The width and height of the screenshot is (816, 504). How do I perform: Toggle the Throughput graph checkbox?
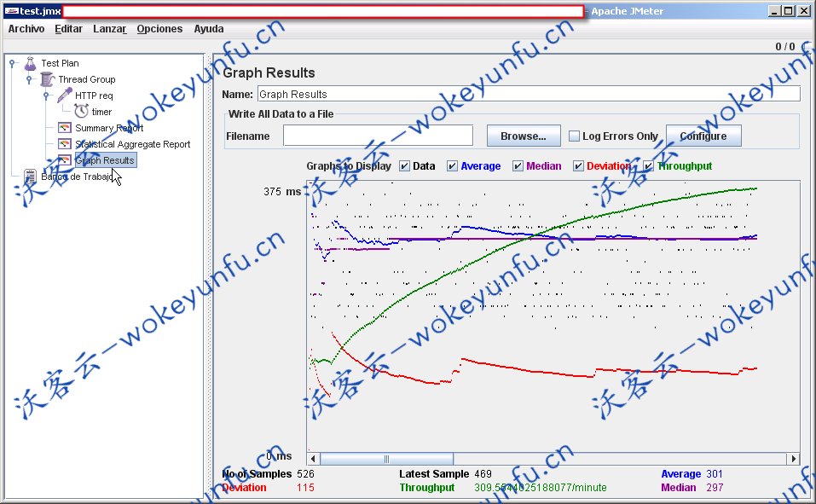point(648,166)
